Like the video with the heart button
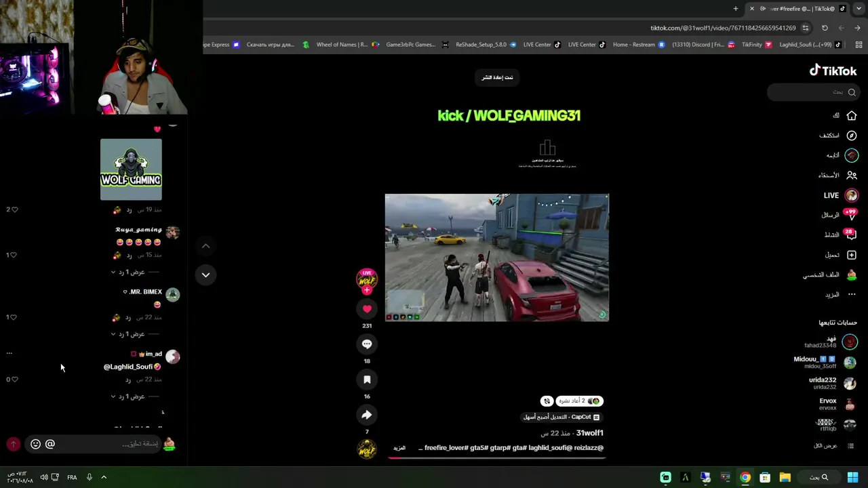Image resolution: width=868 pixels, height=488 pixels. tap(367, 309)
